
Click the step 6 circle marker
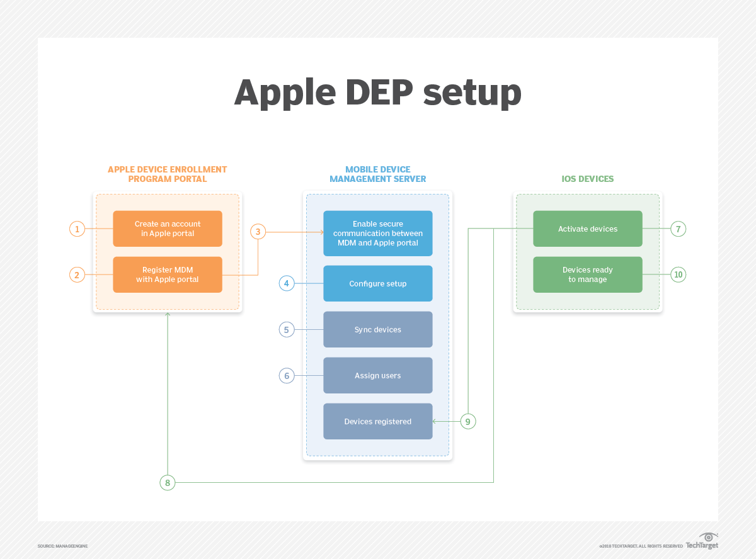tap(287, 376)
